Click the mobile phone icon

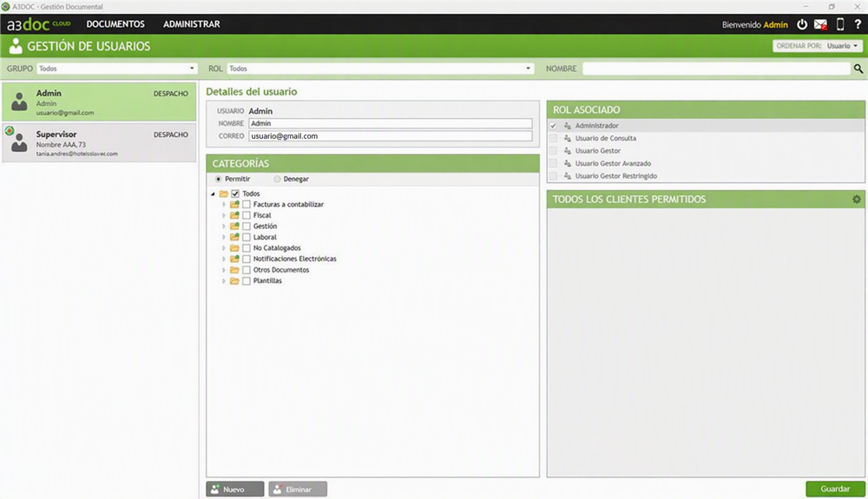[839, 23]
